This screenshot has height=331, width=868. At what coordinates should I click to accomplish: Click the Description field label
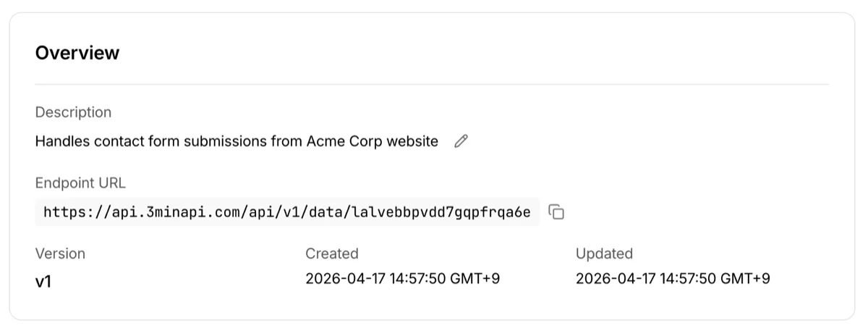(x=73, y=112)
